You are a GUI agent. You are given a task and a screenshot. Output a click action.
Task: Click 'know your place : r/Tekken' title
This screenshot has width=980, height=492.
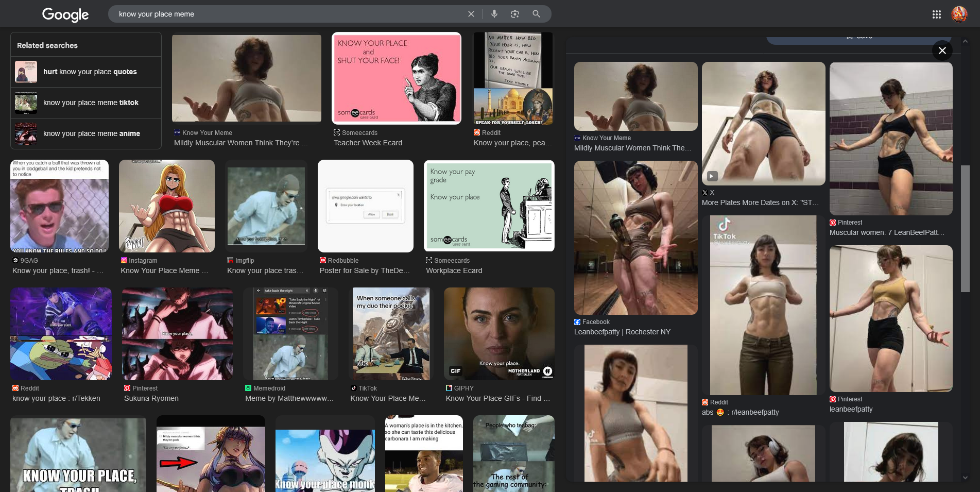(x=57, y=398)
